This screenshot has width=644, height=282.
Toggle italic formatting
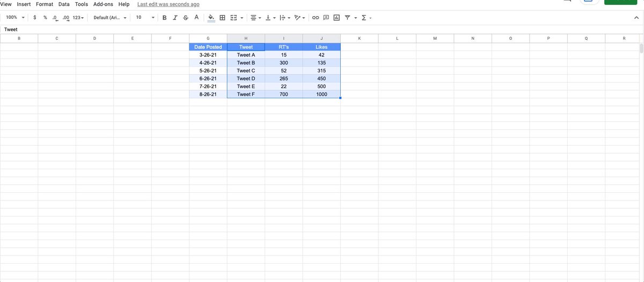[x=175, y=18]
